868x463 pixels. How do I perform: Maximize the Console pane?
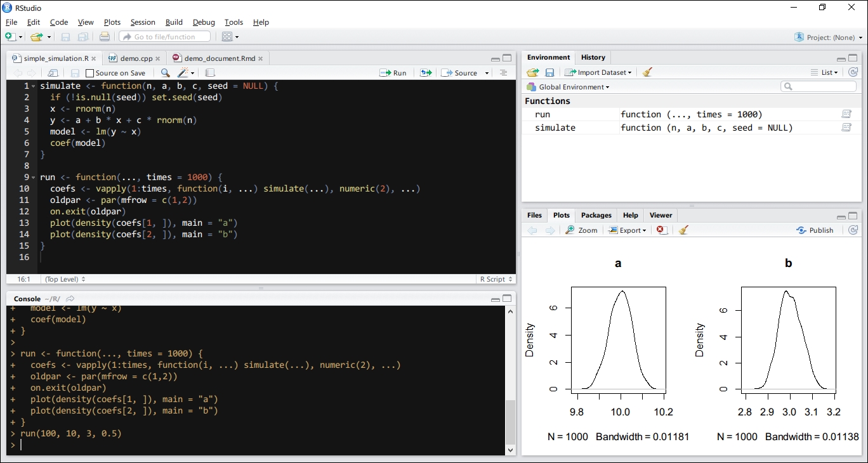pos(507,299)
